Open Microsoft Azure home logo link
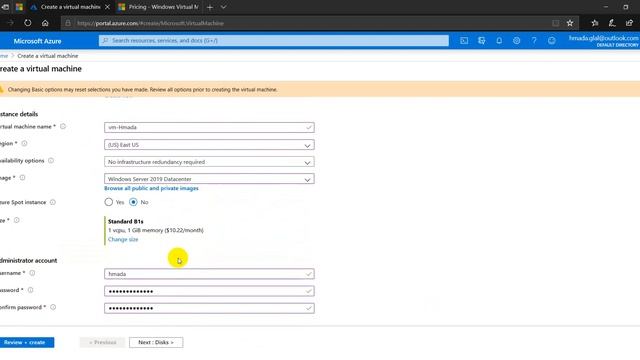Viewport: 640px width, 360px height. click(37, 41)
